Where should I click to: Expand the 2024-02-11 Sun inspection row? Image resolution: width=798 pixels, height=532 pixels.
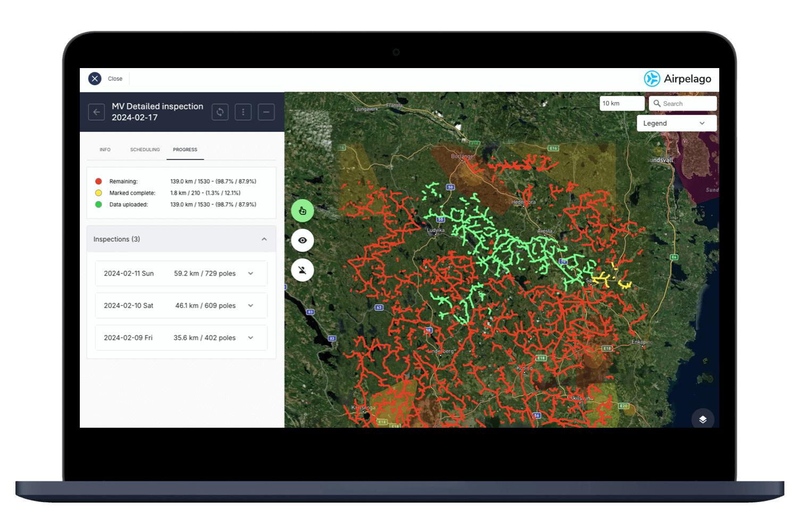click(x=250, y=273)
